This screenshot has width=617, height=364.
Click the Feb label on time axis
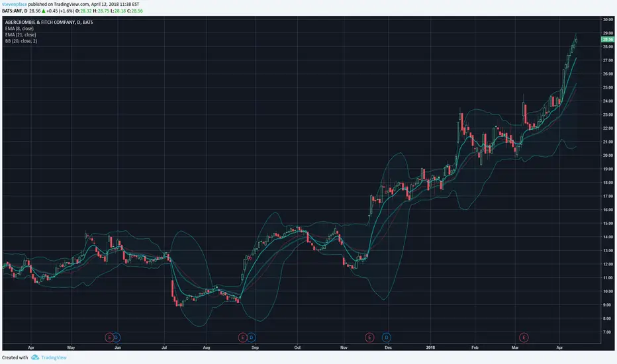click(x=475, y=347)
